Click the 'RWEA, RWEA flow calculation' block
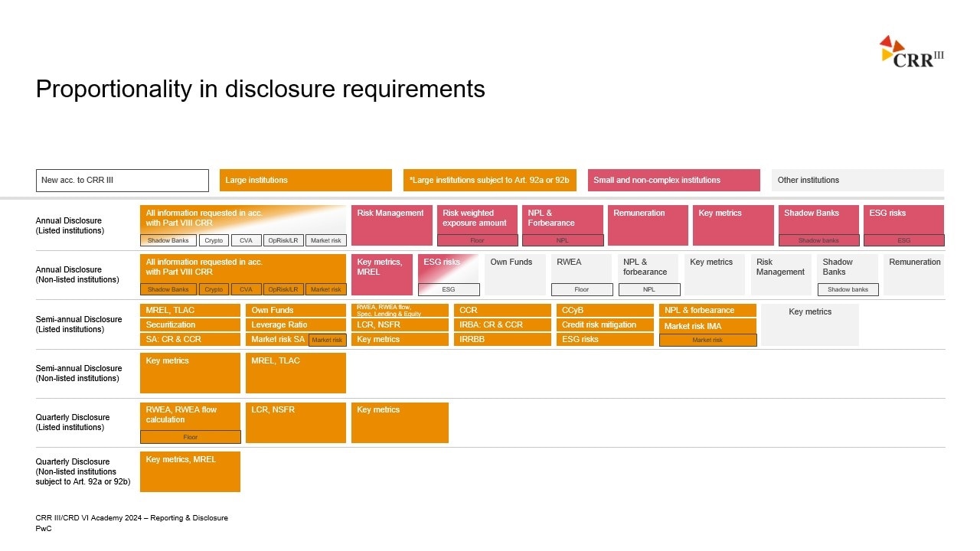 pos(190,416)
